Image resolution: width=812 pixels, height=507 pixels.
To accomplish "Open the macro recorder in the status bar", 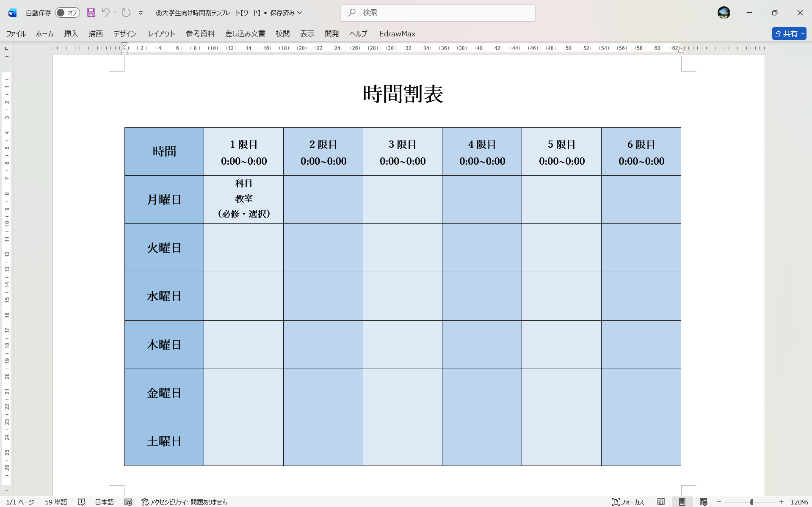I will (128, 502).
